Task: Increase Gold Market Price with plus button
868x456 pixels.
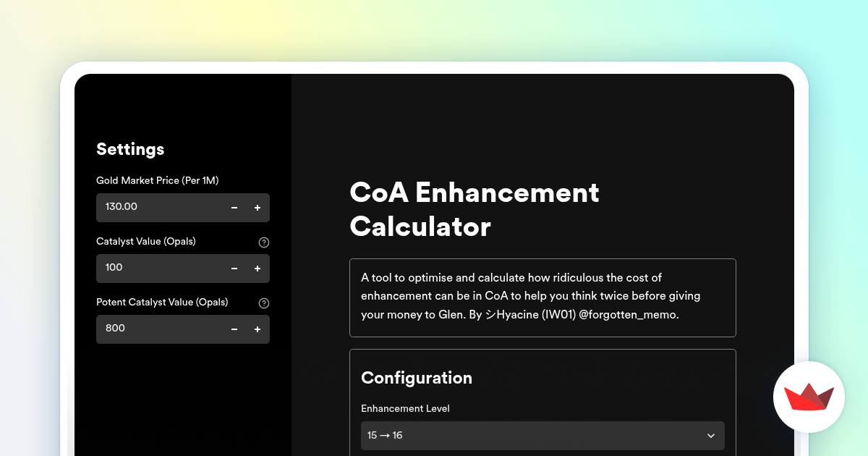Action: (x=258, y=208)
